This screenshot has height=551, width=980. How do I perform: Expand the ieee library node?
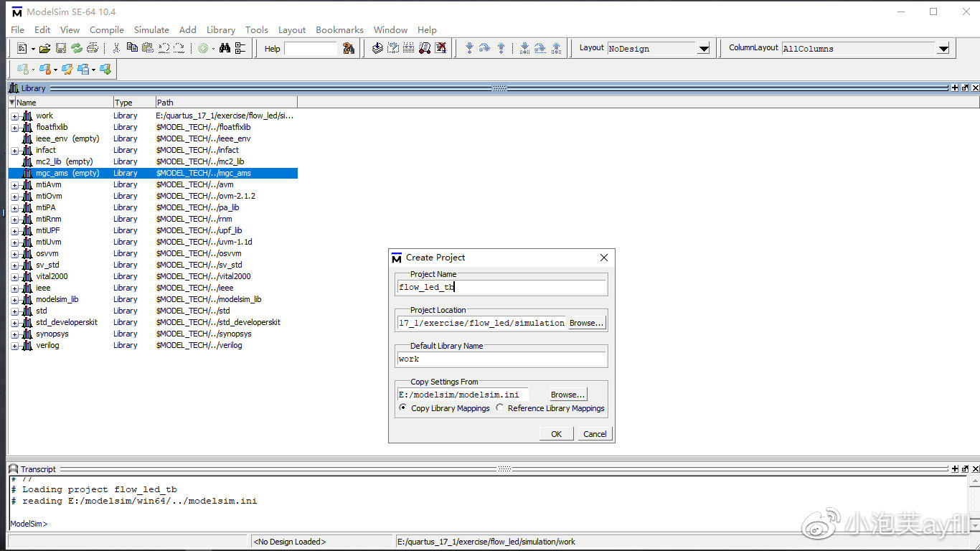pyautogui.click(x=14, y=288)
